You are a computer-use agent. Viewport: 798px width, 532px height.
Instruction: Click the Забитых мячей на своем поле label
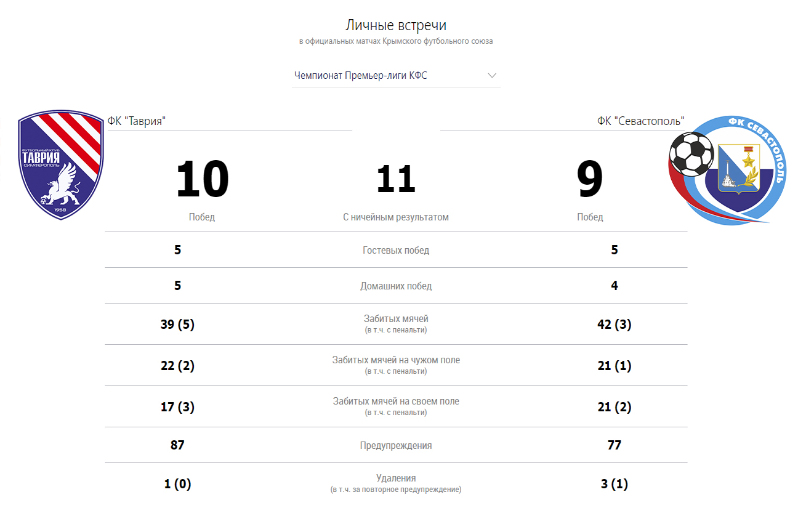[396, 401]
